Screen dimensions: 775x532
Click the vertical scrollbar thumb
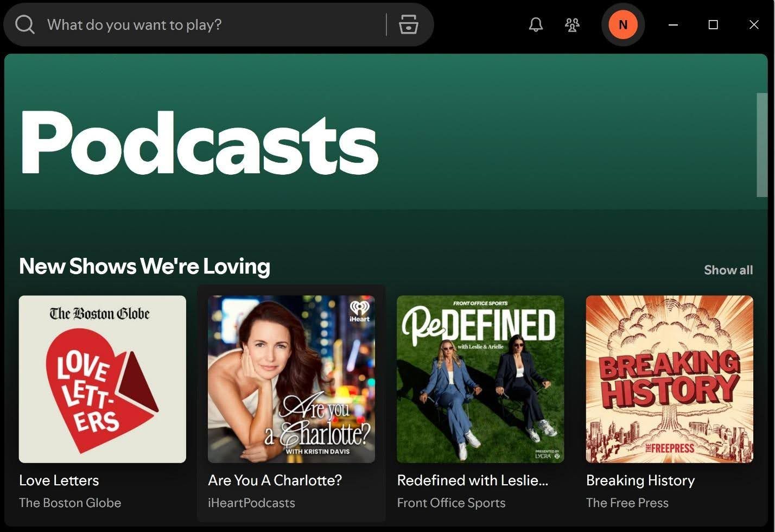click(x=762, y=145)
